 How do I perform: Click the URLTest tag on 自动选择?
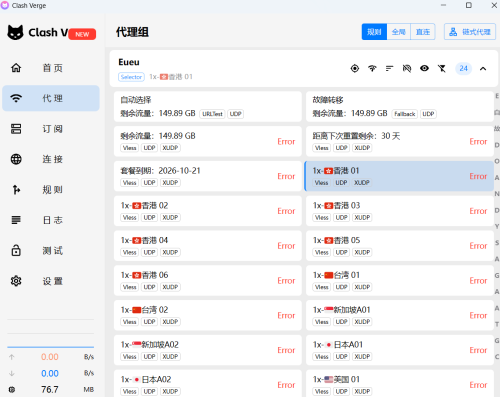pos(212,114)
